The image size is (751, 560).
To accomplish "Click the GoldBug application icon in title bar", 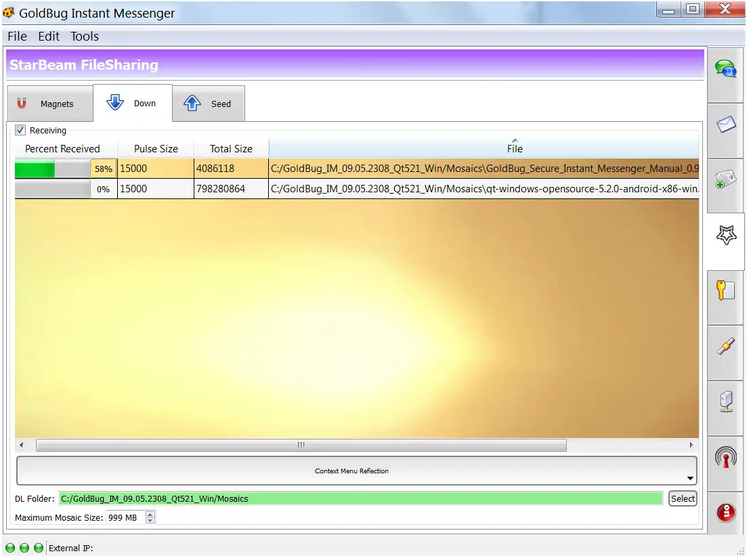I will click(9, 12).
